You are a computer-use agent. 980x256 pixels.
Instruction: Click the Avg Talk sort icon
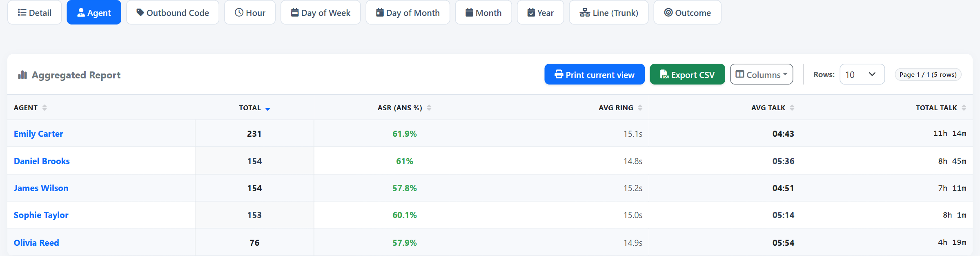point(792,108)
